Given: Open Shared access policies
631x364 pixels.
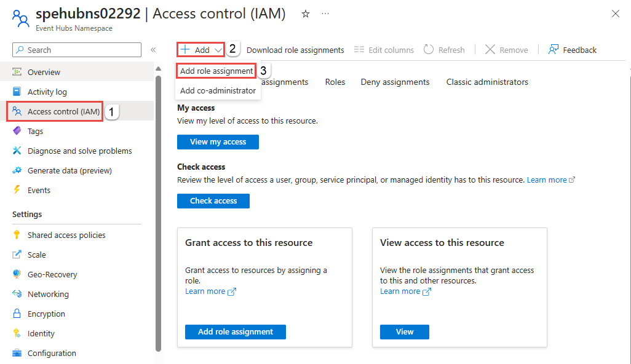Looking at the screenshot, I should click(x=77, y=235).
